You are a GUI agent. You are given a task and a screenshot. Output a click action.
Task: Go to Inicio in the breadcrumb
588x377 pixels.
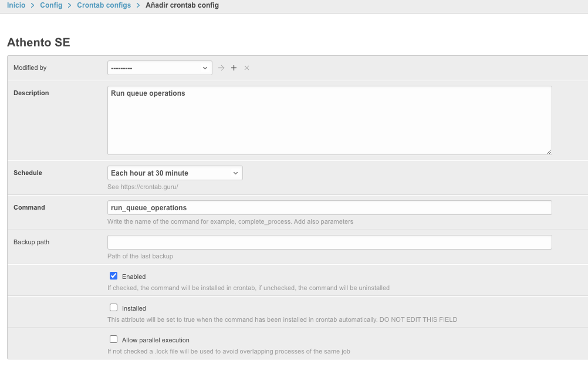(16, 5)
